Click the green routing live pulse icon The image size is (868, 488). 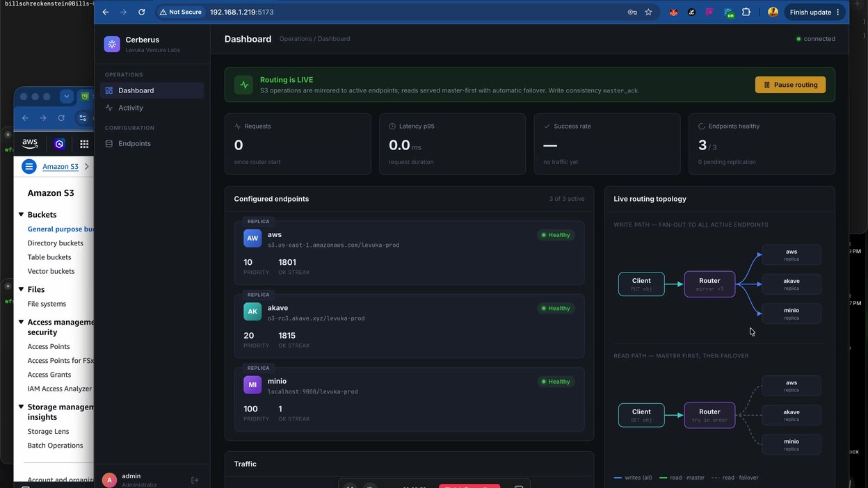point(243,85)
